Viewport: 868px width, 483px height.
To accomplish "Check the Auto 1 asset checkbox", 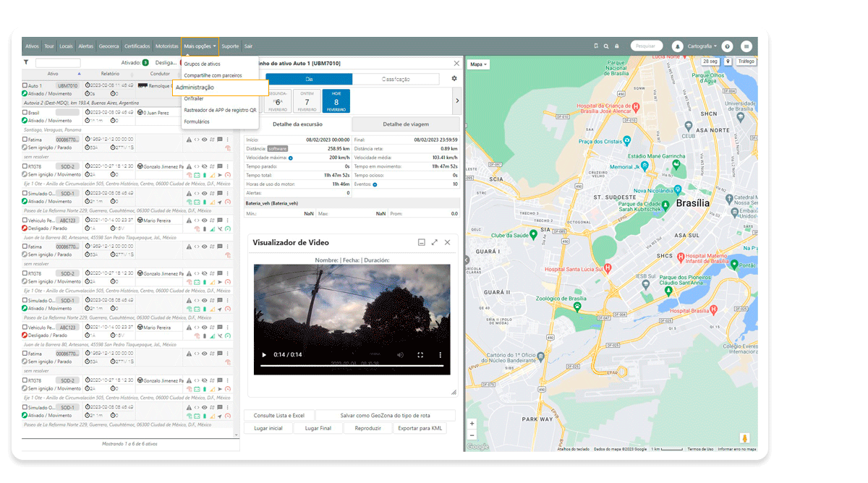I will [25, 85].
